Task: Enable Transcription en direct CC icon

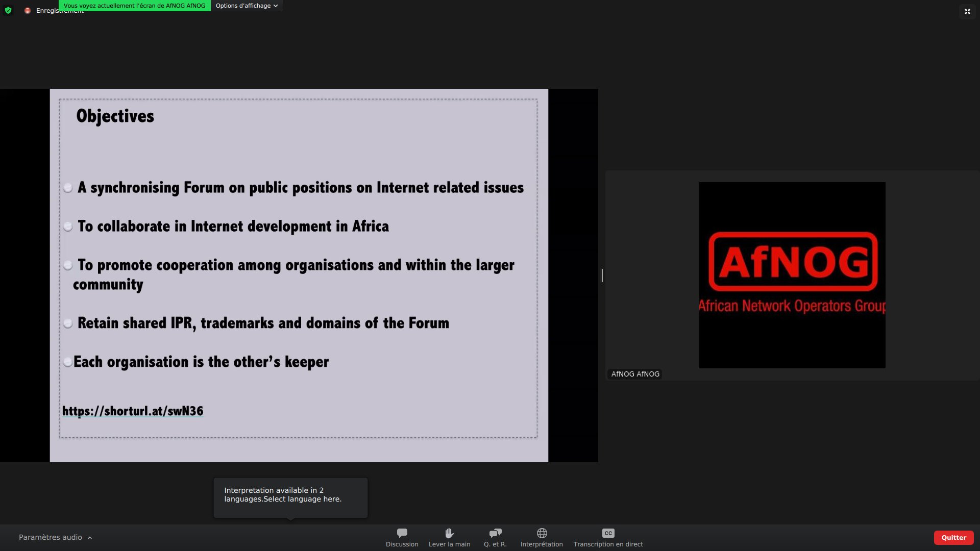Action: (x=608, y=533)
